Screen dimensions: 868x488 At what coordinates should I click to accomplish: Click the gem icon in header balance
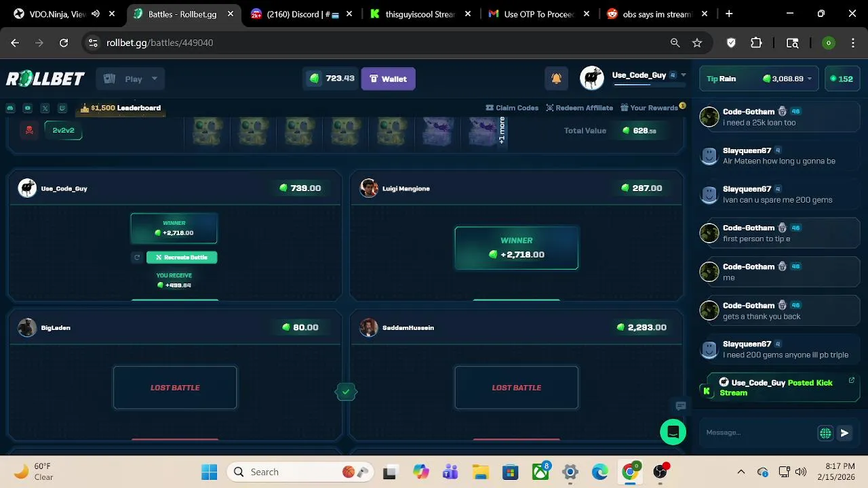point(315,79)
